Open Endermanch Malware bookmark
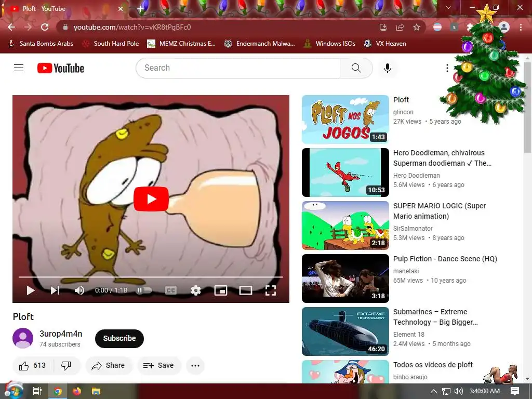Screen dimensions: 532x399 point(260,44)
